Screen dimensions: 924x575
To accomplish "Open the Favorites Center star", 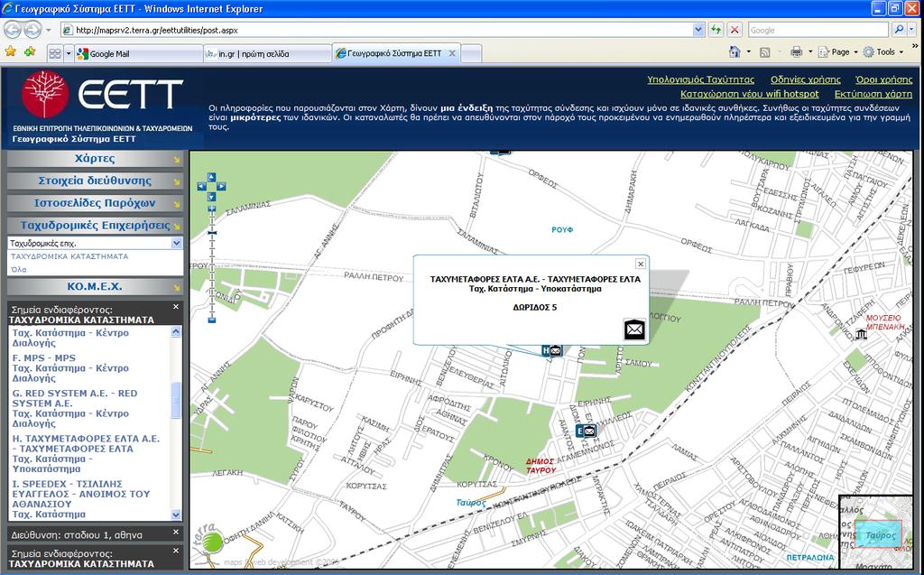I will 11,52.
